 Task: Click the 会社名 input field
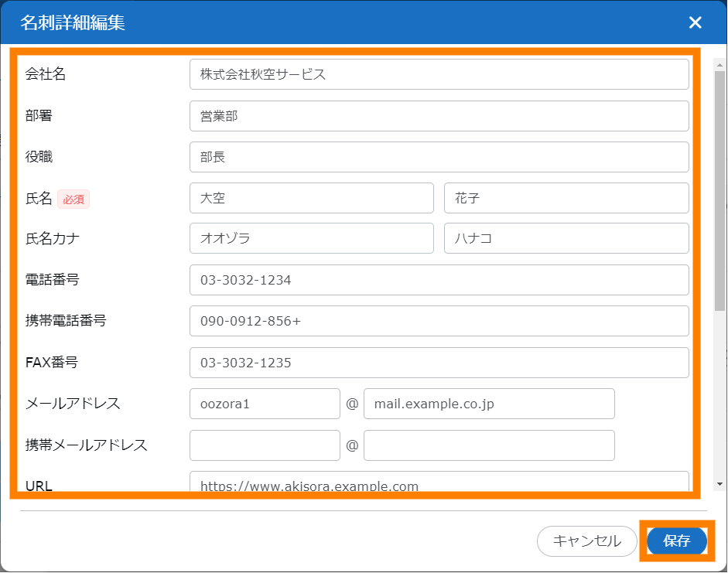(x=439, y=74)
